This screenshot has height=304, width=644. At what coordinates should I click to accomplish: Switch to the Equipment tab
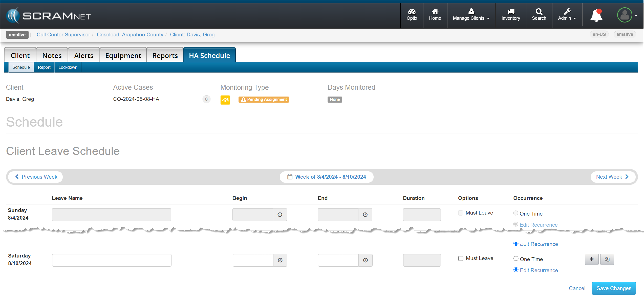coord(123,55)
